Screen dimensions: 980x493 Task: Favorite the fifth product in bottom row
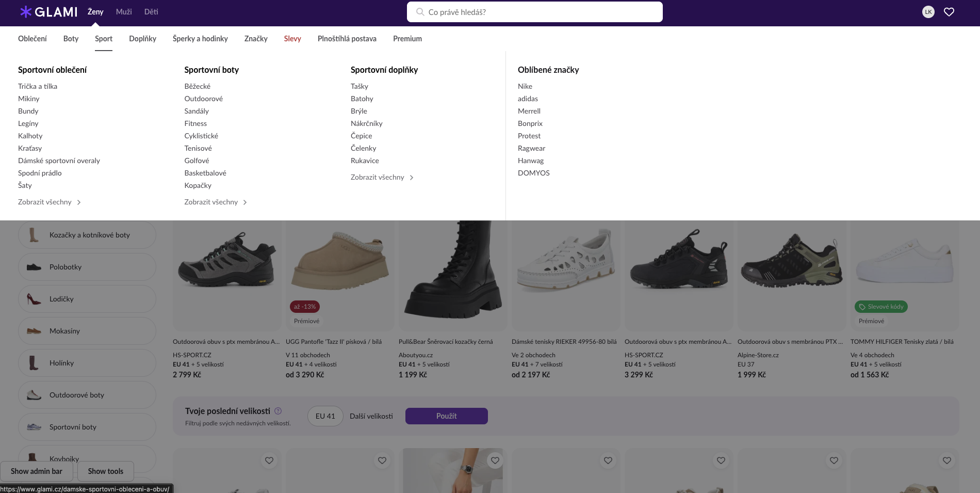coord(721,460)
